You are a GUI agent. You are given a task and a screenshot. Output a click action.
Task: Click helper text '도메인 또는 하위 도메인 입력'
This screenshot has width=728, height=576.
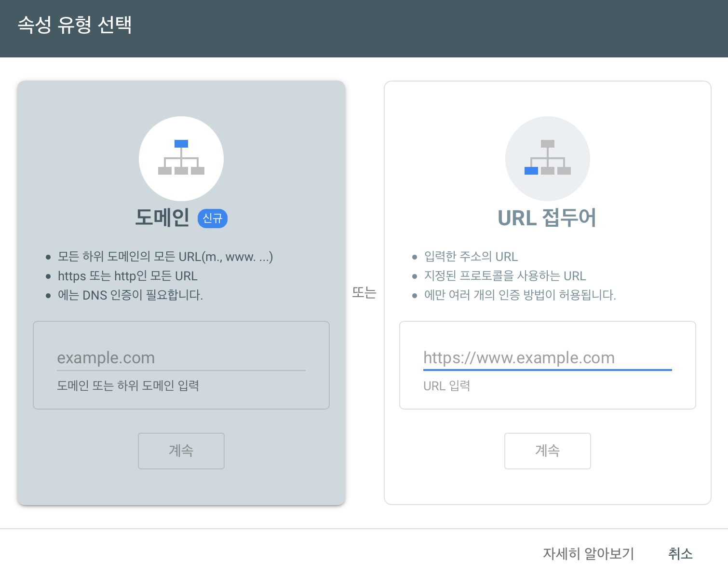coord(128,385)
